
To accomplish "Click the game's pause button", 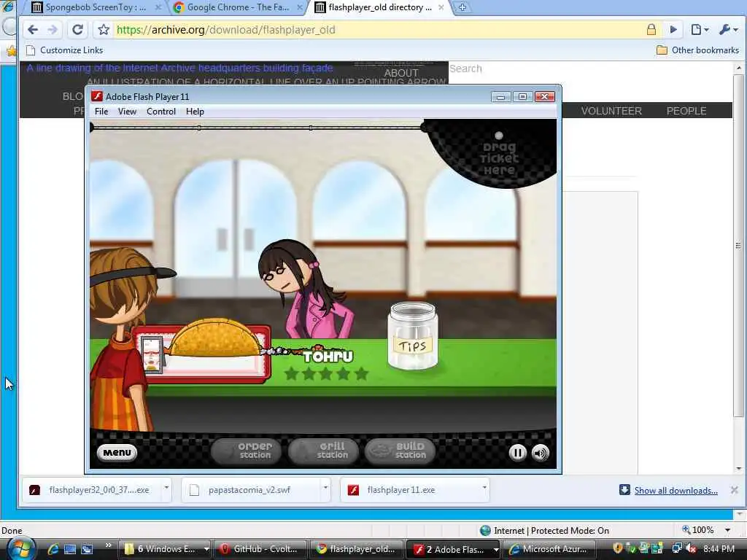I will click(517, 452).
